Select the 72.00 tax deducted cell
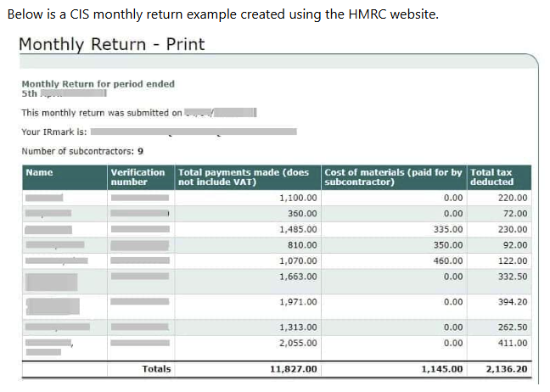 click(x=514, y=213)
